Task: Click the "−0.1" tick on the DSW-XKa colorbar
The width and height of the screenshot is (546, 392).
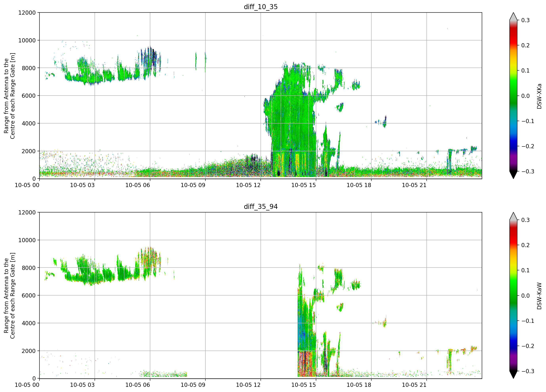Action: coord(528,121)
